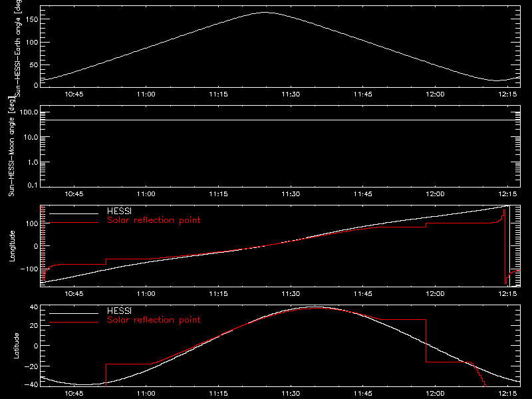Click the 10.0 tick on Moon angle axis
Viewport: 532px width, 399px height.
31,137
